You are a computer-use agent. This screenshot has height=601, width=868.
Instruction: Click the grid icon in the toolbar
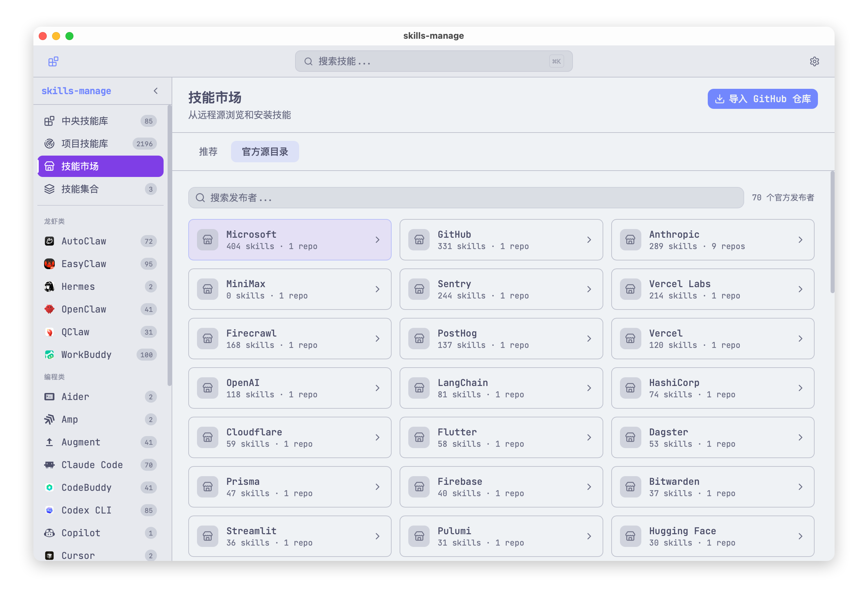tap(53, 61)
